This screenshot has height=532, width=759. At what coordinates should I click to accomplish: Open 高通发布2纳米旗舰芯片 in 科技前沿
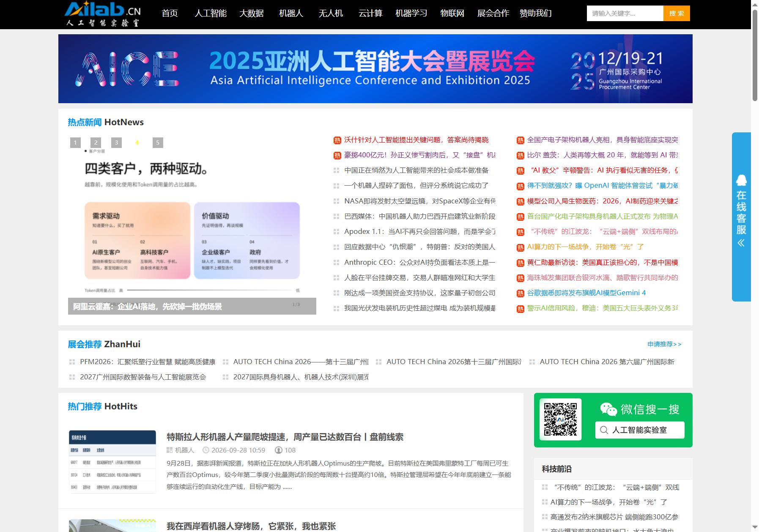(x=614, y=517)
